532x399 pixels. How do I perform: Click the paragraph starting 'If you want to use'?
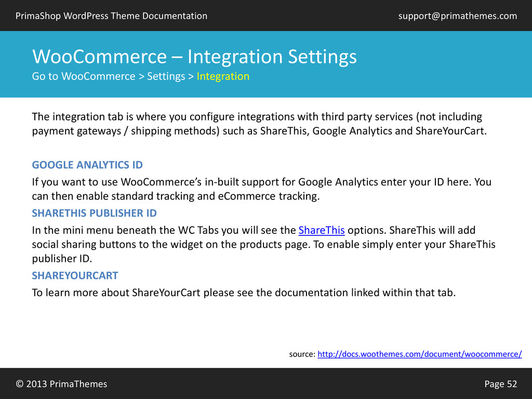(x=262, y=189)
